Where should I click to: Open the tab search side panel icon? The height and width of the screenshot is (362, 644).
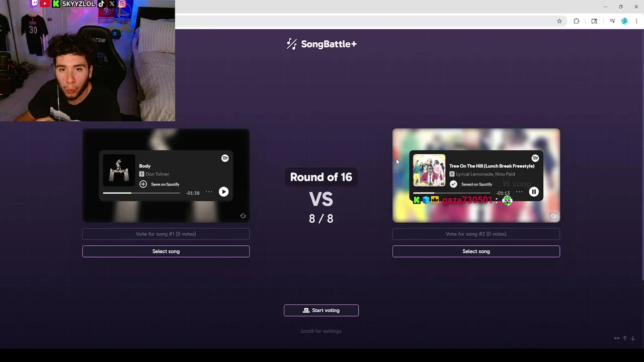click(594, 21)
